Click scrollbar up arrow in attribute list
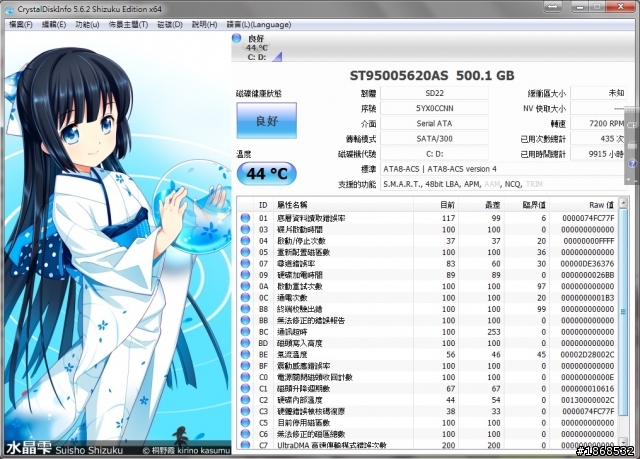The height and width of the screenshot is (459, 640). (x=623, y=203)
